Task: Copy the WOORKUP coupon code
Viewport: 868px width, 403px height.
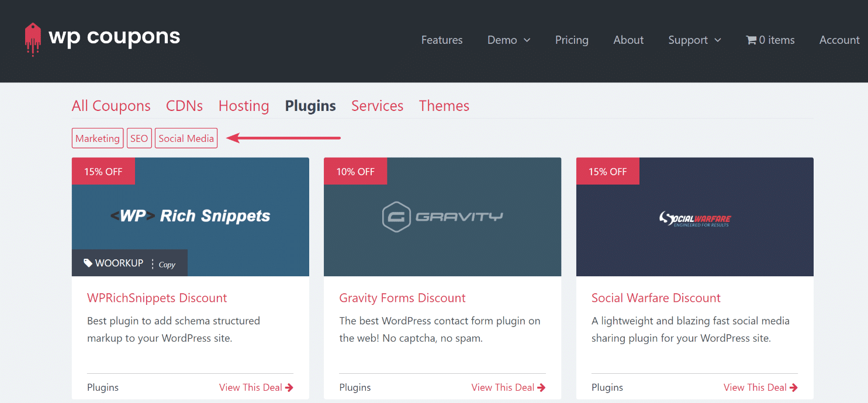Action: [167, 265]
